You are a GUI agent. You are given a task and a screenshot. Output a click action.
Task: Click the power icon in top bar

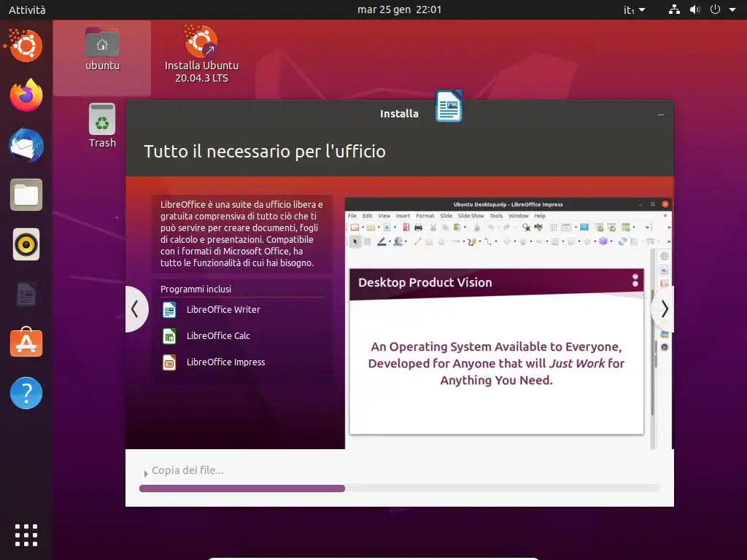[x=715, y=9]
